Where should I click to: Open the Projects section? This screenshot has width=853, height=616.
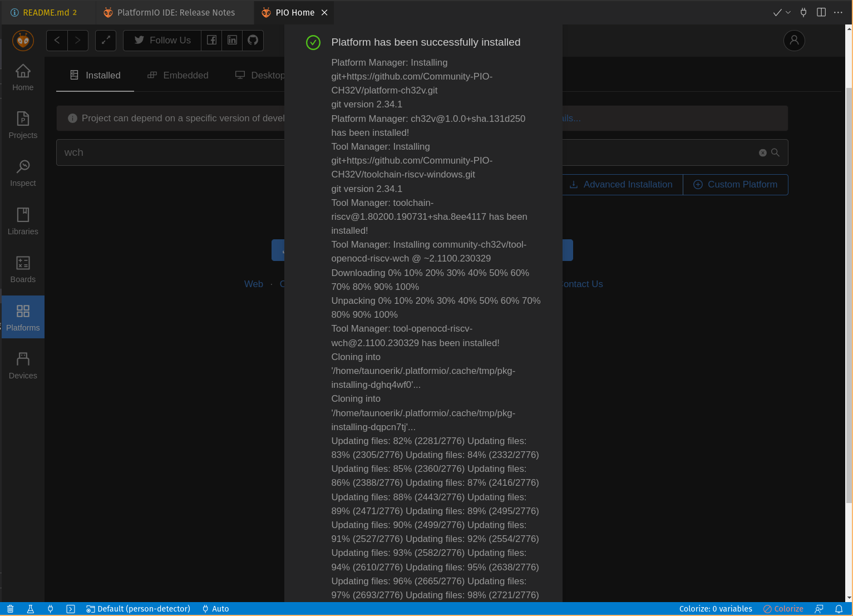pyautogui.click(x=23, y=125)
